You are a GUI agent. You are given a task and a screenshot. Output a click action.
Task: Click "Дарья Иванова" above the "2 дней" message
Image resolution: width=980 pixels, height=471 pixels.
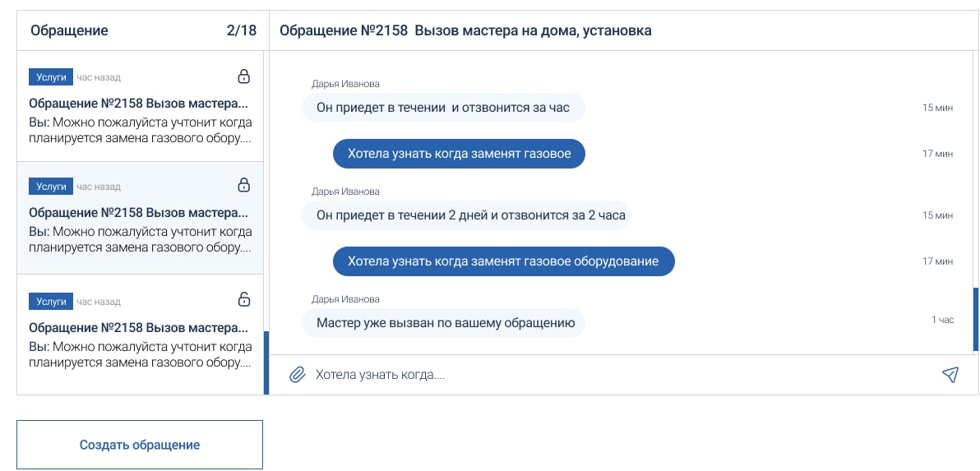pos(345,192)
